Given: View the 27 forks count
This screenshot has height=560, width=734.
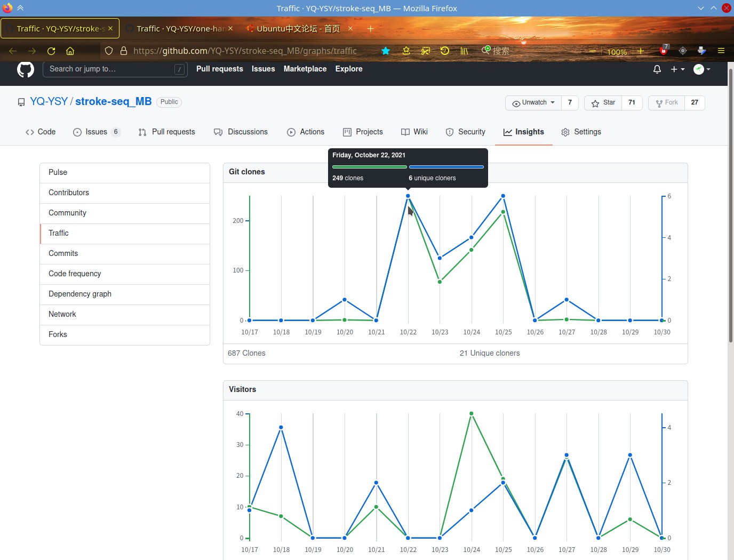Looking at the screenshot, I should tap(695, 103).
